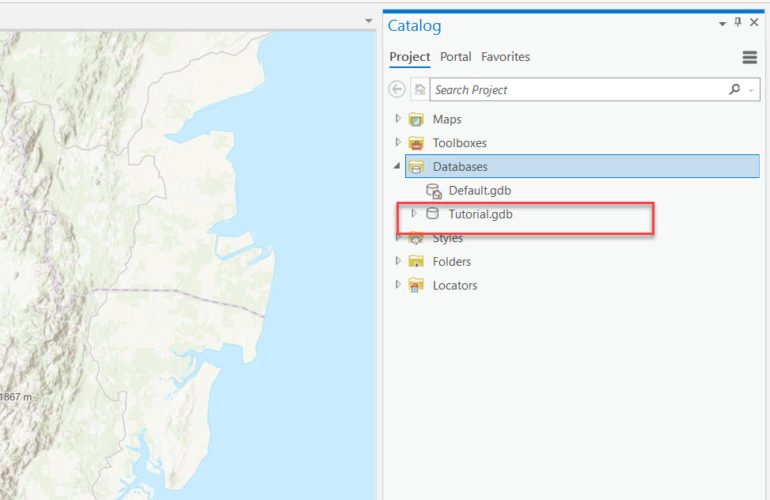Expand the Tutorial.gdb node
This screenshot has height=500, width=770.
(413, 213)
